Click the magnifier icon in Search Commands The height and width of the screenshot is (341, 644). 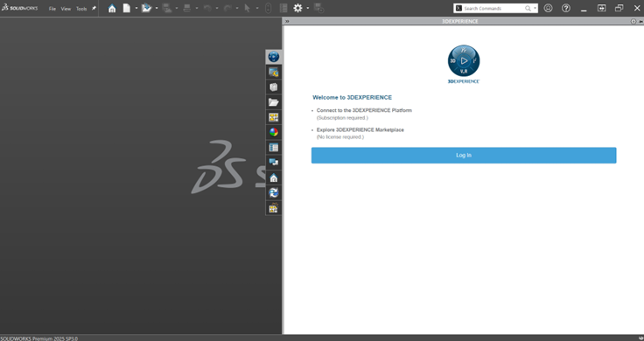tap(528, 8)
